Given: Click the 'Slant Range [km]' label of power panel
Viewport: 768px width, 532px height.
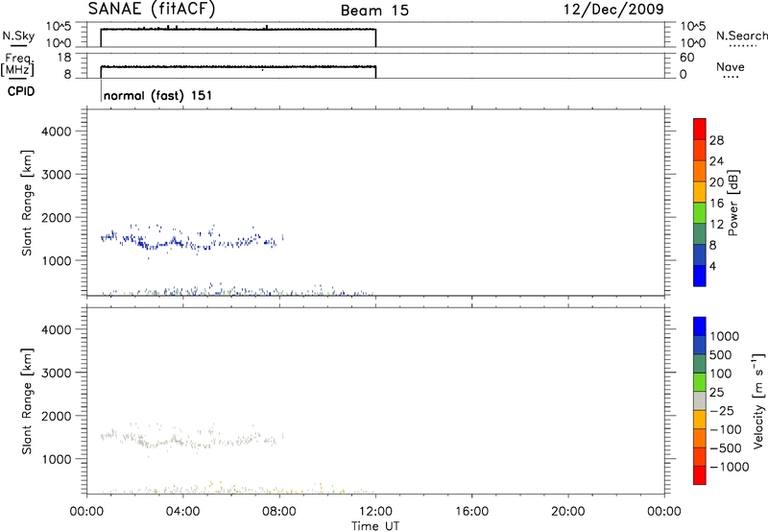Looking at the screenshot, I should [27, 203].
